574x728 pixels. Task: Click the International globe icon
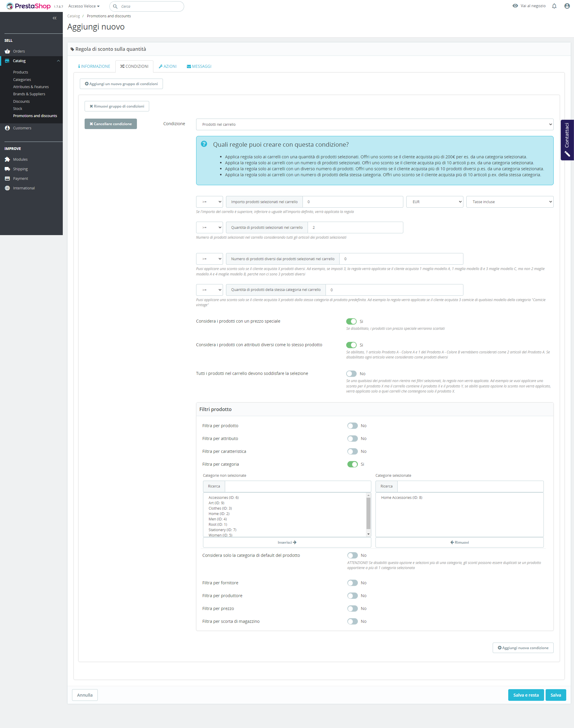(7, 188)
